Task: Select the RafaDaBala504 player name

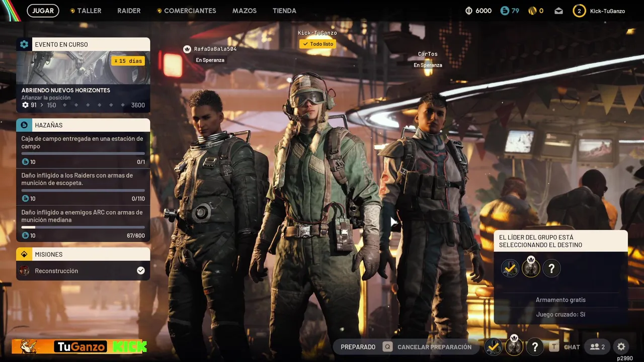Action: click(x=215, y=49)
